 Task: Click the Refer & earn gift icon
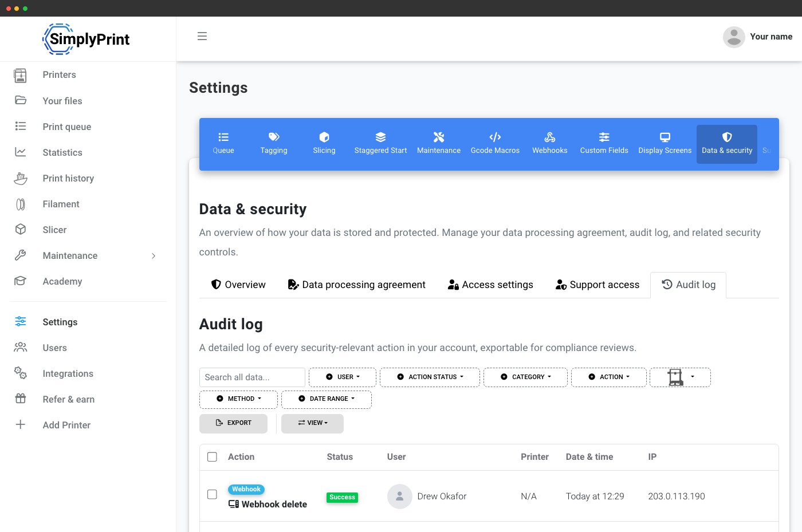(x=21, y=399)
